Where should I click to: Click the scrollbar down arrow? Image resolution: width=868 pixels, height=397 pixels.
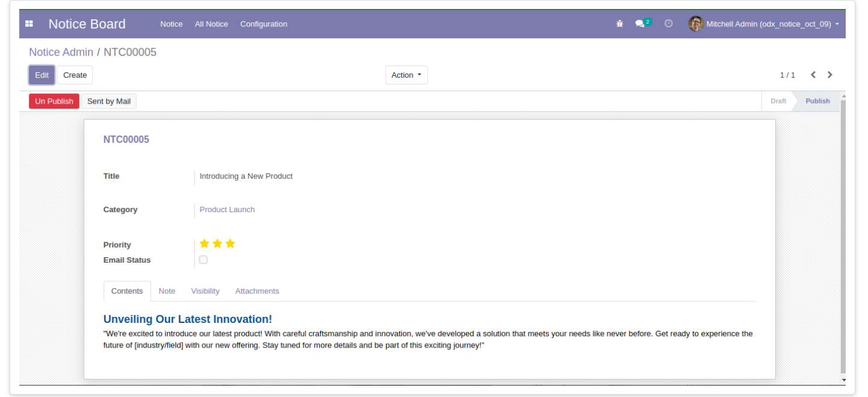(843, 380)
